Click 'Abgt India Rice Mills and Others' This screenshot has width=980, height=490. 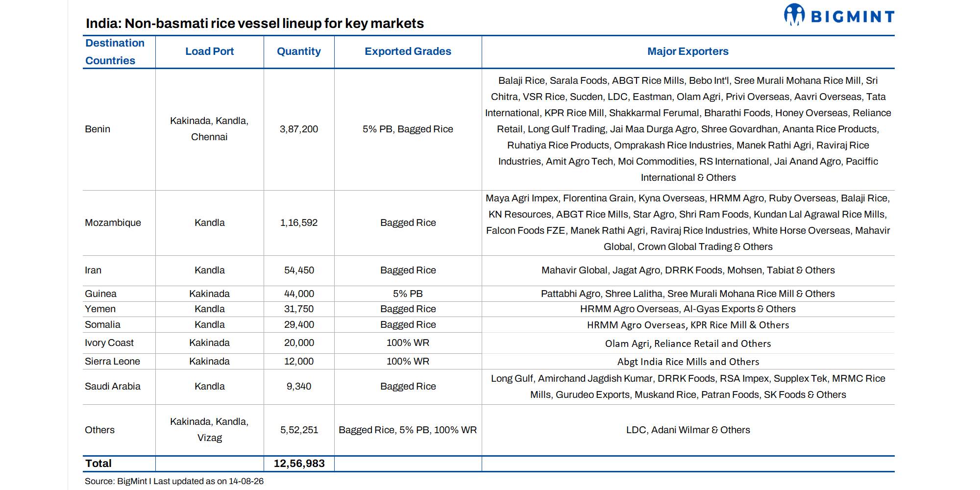[x=688, y=362]
